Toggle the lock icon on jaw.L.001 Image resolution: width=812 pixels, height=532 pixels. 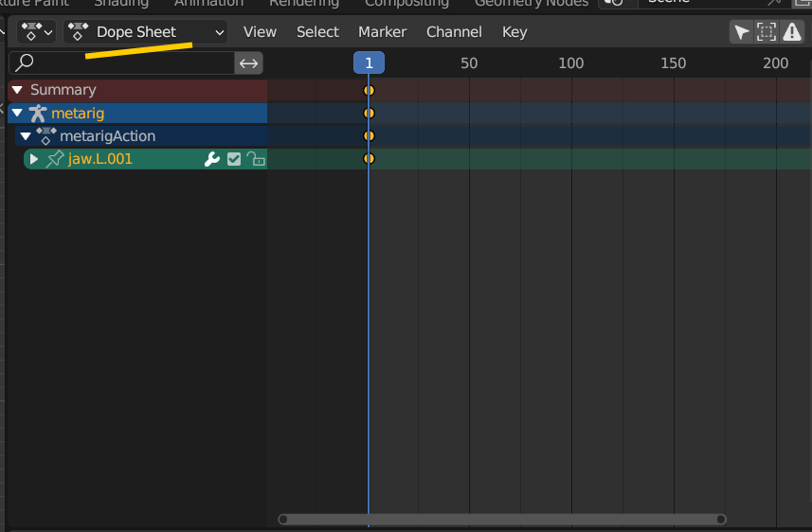[256, 159]
